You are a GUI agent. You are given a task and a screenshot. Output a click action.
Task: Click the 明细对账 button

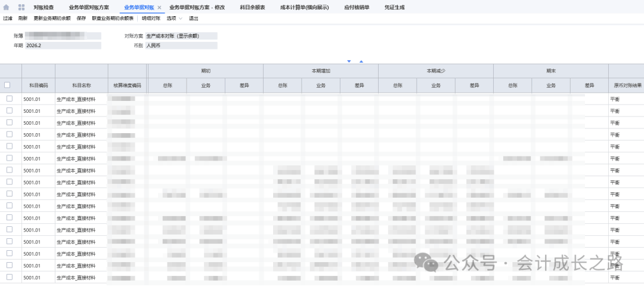pyautogui.click(x=151, y=19)
